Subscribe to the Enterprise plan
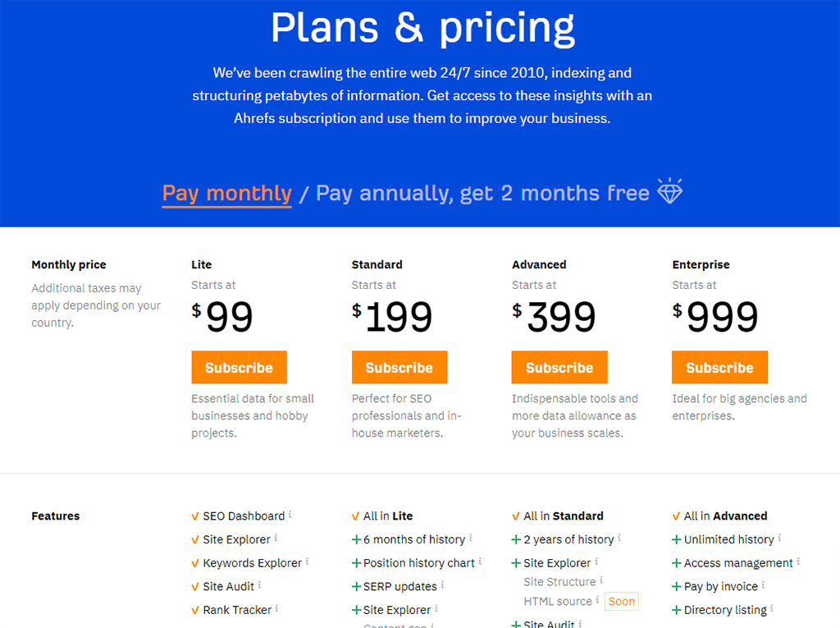The width and height of the screenshot is (840, 628). [x=719, y=368]
